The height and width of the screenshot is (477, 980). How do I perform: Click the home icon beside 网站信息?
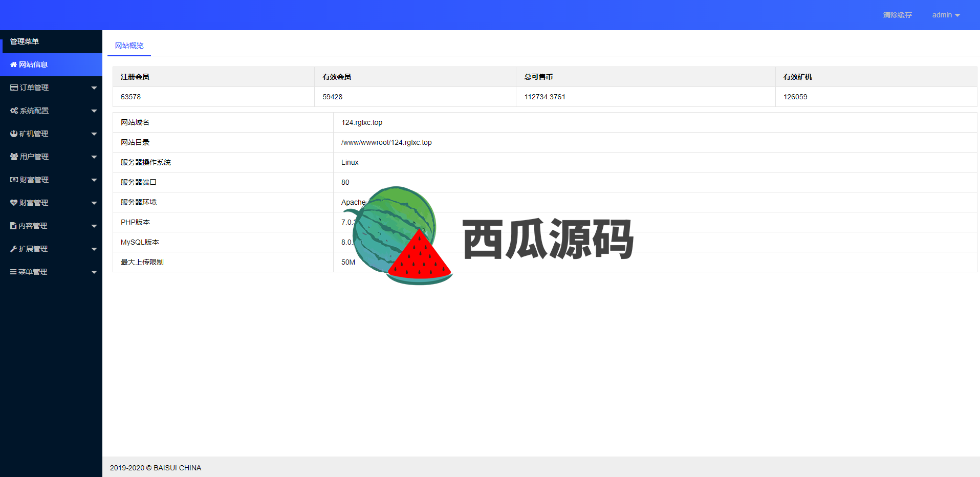tap(14, 65)
